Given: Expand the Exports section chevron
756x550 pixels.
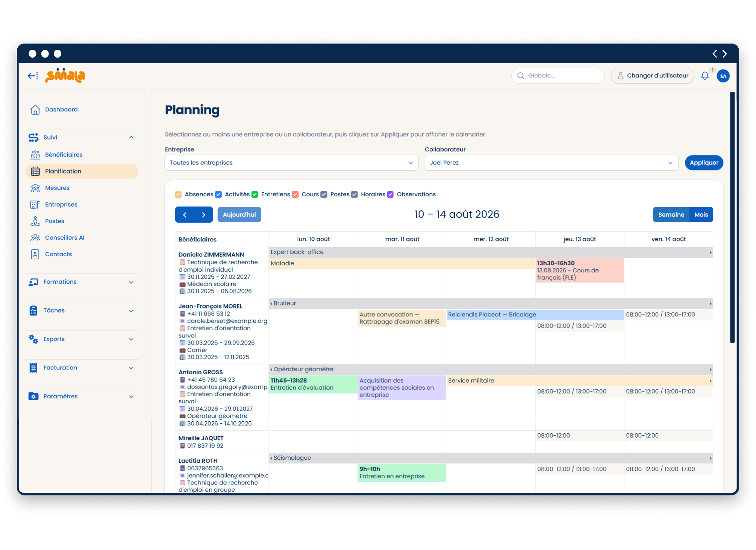Looking at the screenshot, I should pos(131,339).
